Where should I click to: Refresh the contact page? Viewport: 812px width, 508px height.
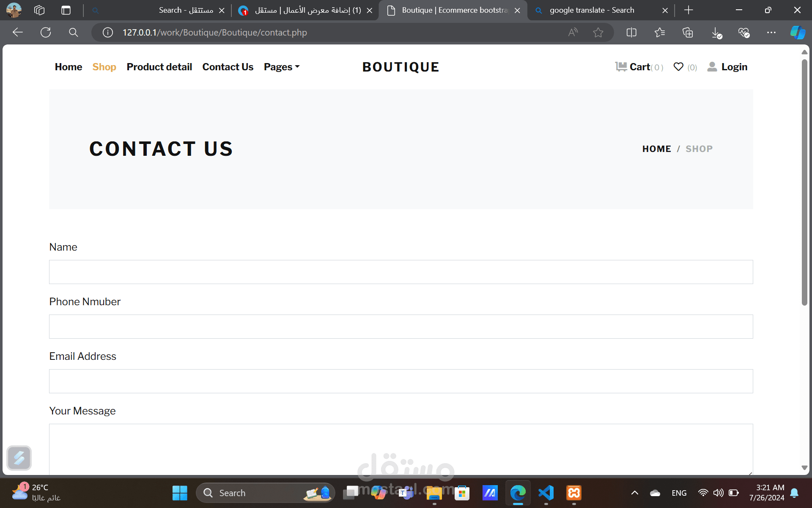click(x=46, y=33)
